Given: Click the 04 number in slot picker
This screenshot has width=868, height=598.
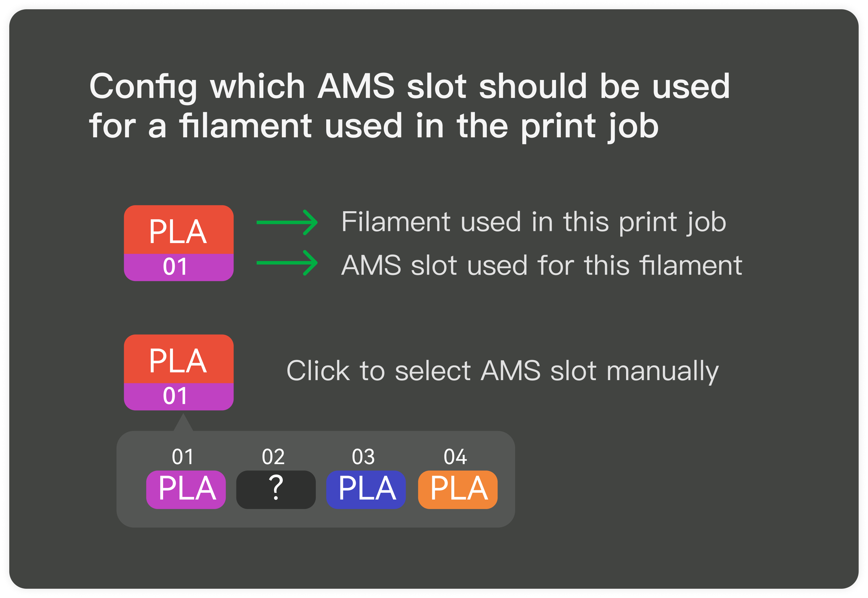Looking at the screenshot, I should coord(455,457).
